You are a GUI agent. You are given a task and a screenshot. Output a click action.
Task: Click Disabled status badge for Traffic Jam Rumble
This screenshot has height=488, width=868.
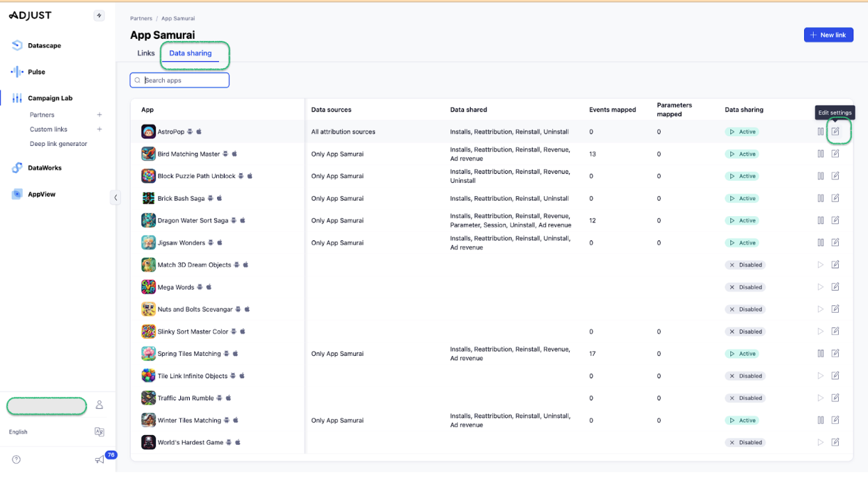(x=745, y=398)
